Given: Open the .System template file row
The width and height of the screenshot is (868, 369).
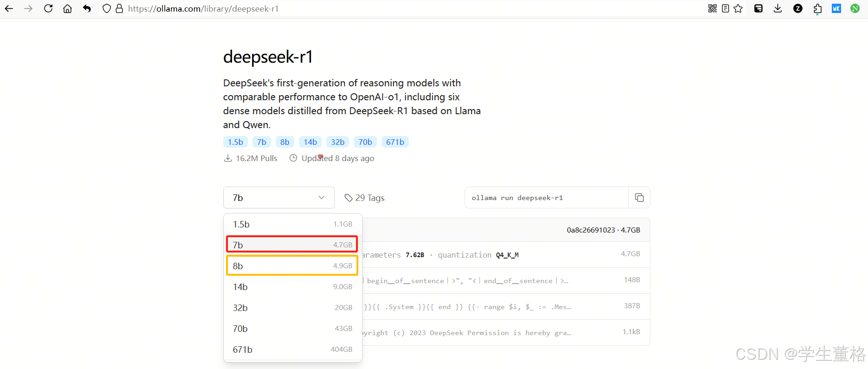Looking at the screenshot, I should [506, 307].
